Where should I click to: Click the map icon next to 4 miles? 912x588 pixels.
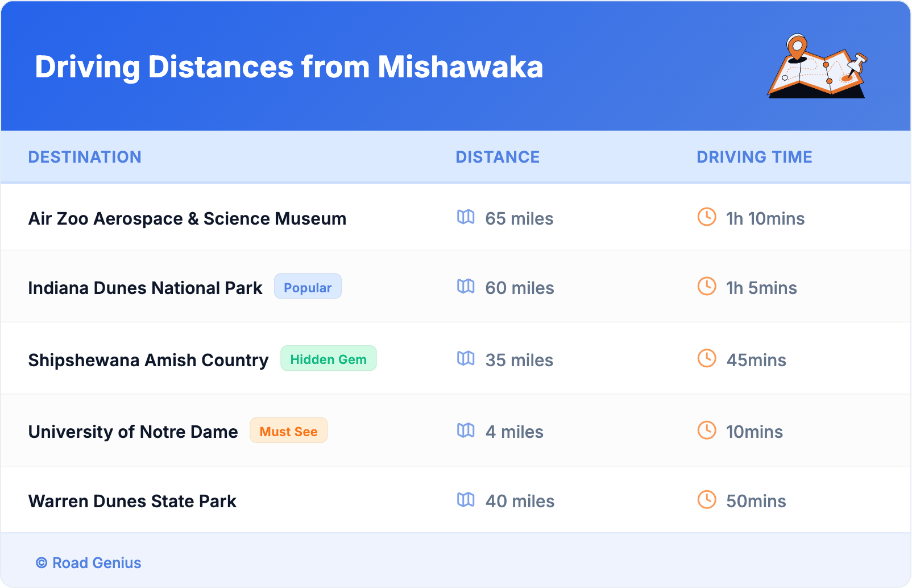tap(466, 430)
